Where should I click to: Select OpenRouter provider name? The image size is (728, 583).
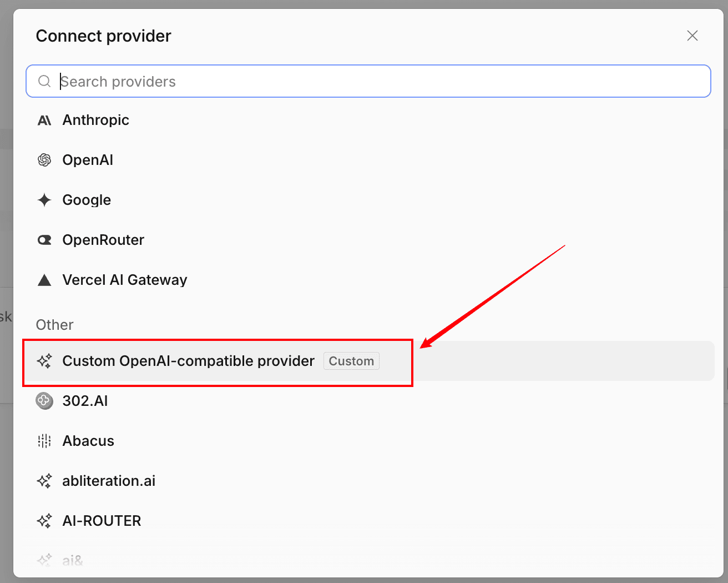(103, 240)
